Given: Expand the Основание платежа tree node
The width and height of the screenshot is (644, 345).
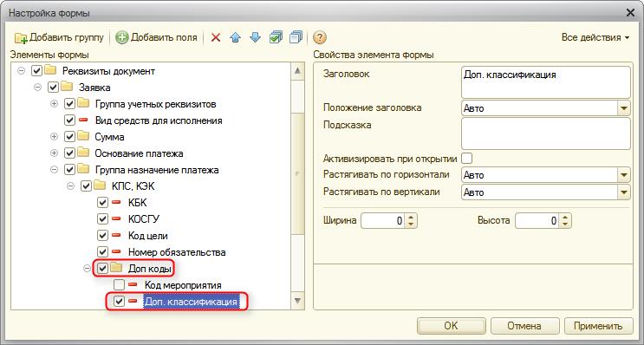Looking at the screenshot, I should [x=54, y=153].
